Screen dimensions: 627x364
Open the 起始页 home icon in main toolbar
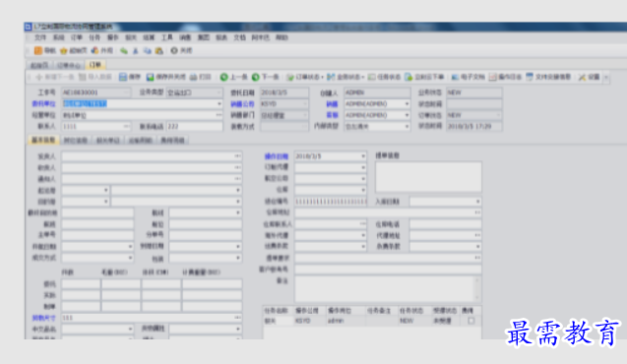[64, 51]
